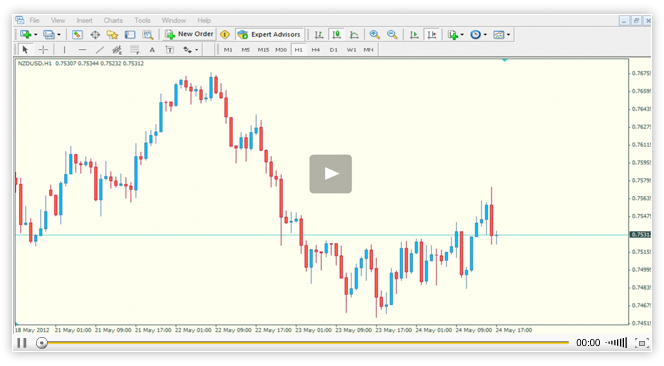Expand the Indicators dropdown arrow
This screenshot has width=664, height=366.
click(462, 35)
